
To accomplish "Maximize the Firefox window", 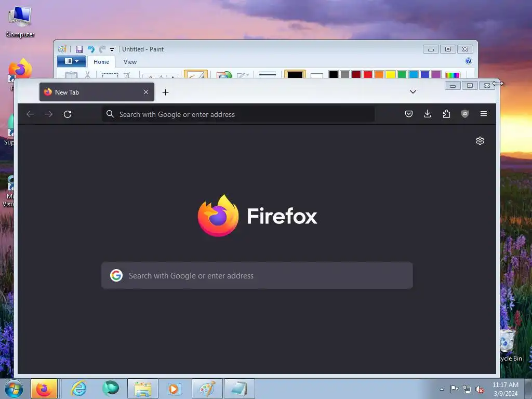I will 470,86.
